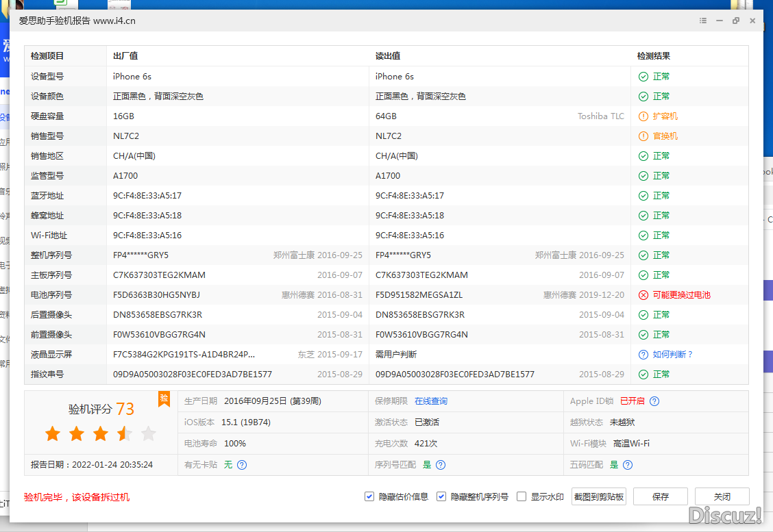Click the green check icon in 蜂窝地址 row
Screen dimensions: 773x532
click(x=643, y=216)
